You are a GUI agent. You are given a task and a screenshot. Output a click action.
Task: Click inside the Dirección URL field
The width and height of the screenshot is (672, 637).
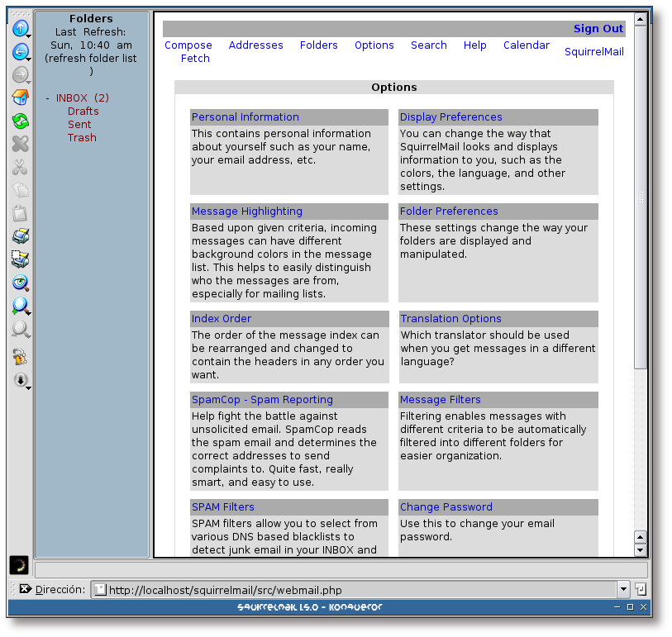[355, 590]
